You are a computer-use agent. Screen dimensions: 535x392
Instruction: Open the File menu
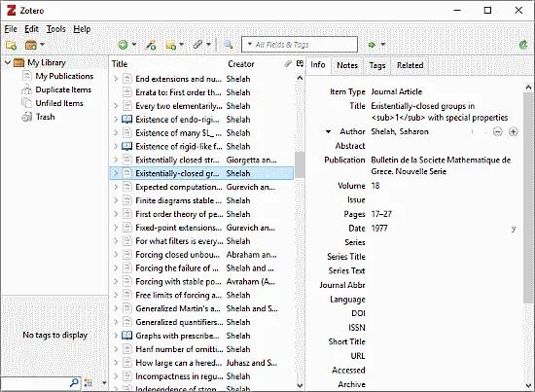11,29
